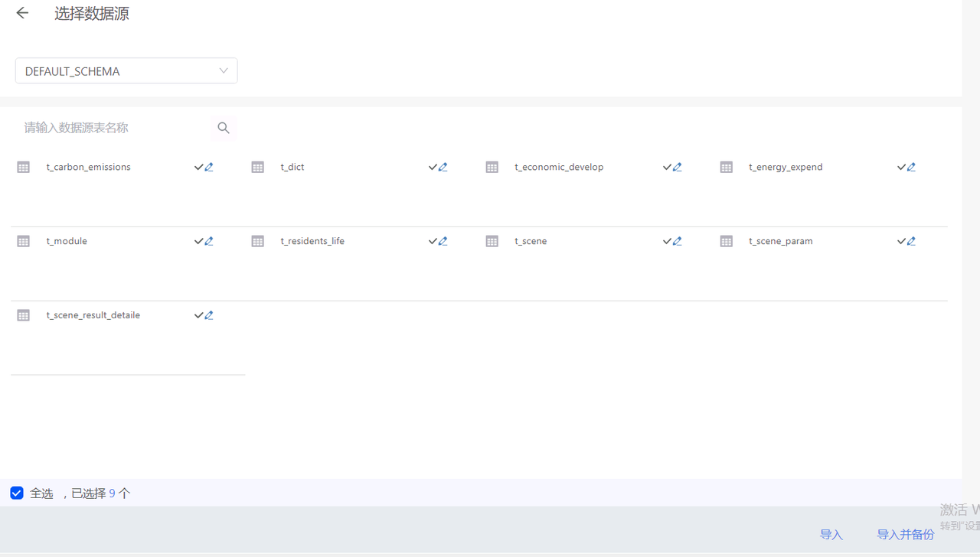The image size is (980, 557).
Task: Click the search magnifier icon
Action: [x=224, y=128]
